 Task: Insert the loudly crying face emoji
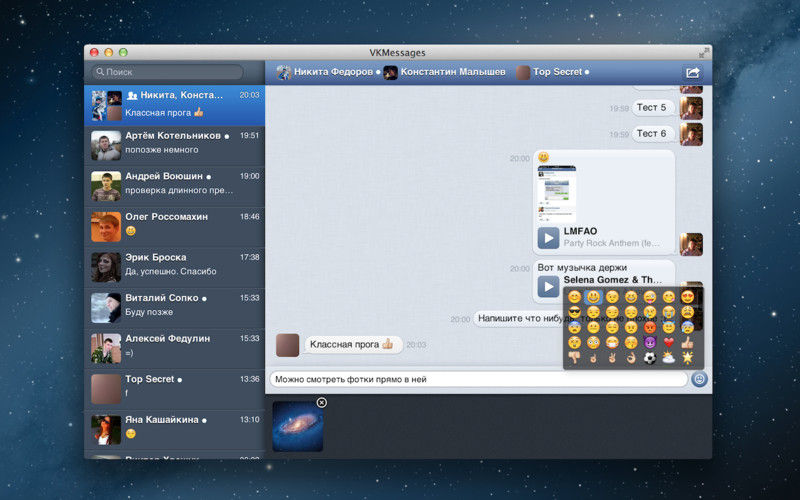pyautogui.click(x=668, y=312)
